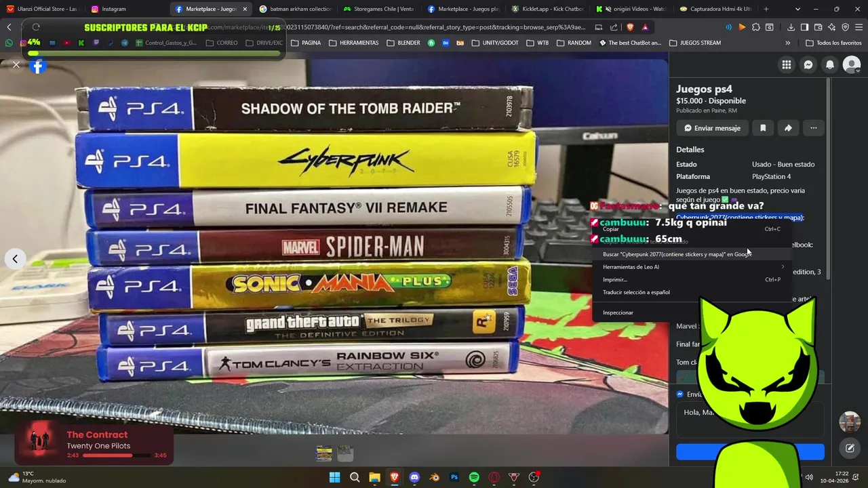Image resolution: width=868 pixels, height=488 pixels.
Task: Open Brave Wallet icon
Action: pyautogui.click(x=818, y=27)
